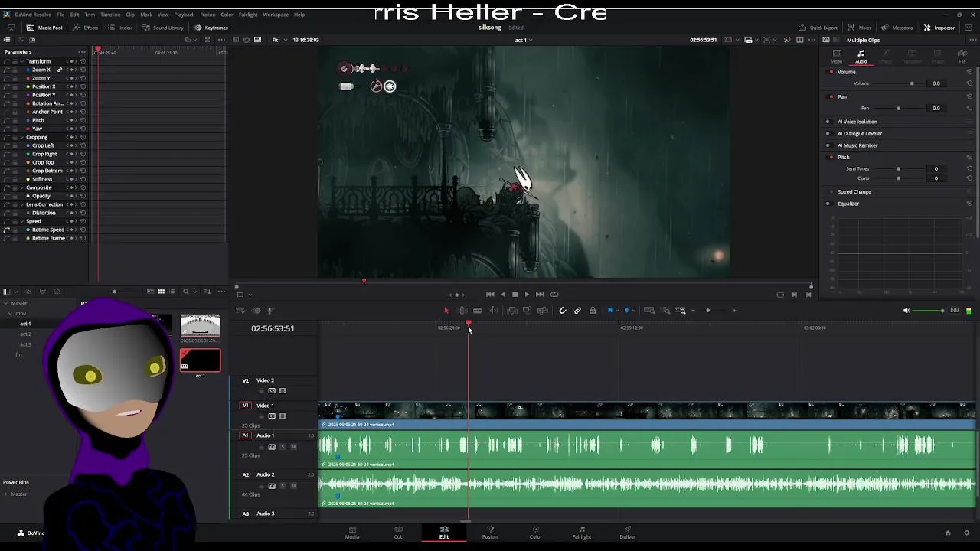Enable AI Voice Isolation
Image resolution: width=980 pixels, height=551 pixels.
(x=828, y=122)
